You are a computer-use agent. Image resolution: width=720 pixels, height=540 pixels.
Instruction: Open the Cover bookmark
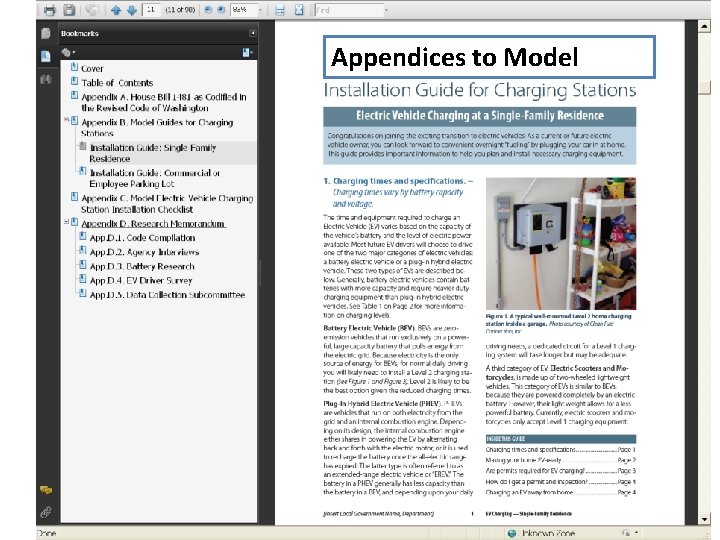(92, 68)
